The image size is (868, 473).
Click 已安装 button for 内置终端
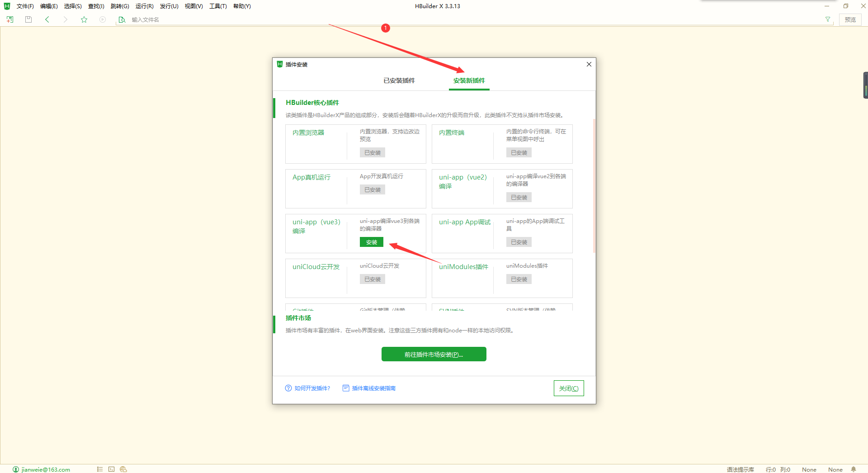pos(519,152)
